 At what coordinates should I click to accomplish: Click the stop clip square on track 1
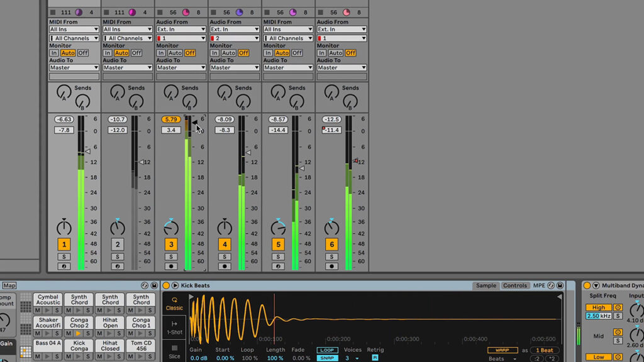(x=53, y=12)
